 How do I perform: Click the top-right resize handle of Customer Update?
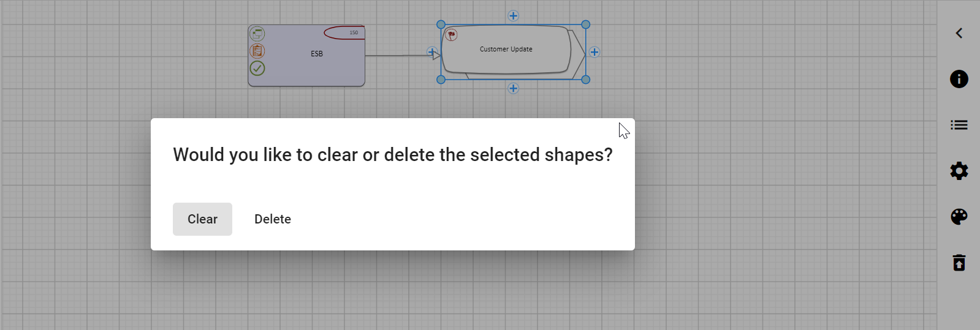pyautogui.click(x=585, y=24)
